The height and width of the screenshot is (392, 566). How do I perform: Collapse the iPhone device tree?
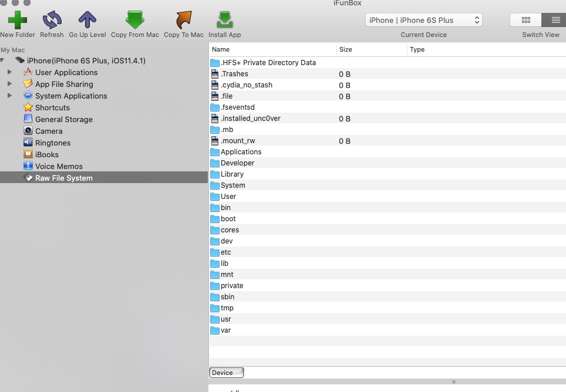coord(2,60)
